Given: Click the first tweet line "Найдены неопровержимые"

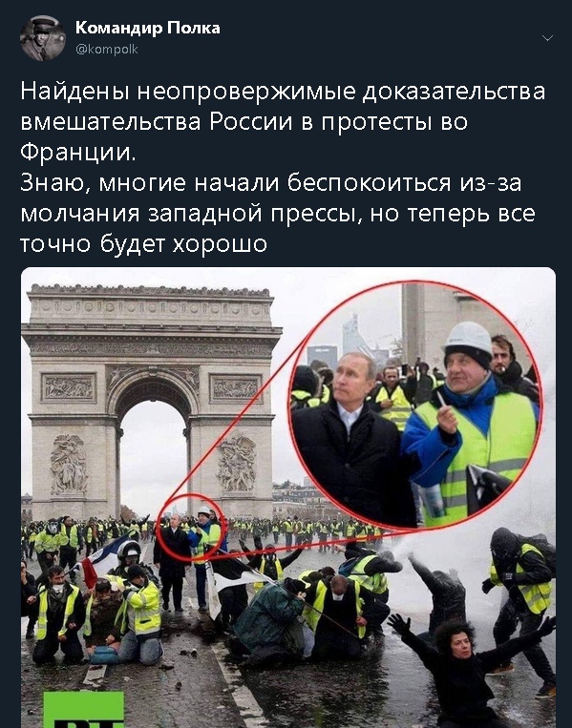Looking at the screenshot, I should click(x=188, y=91).
